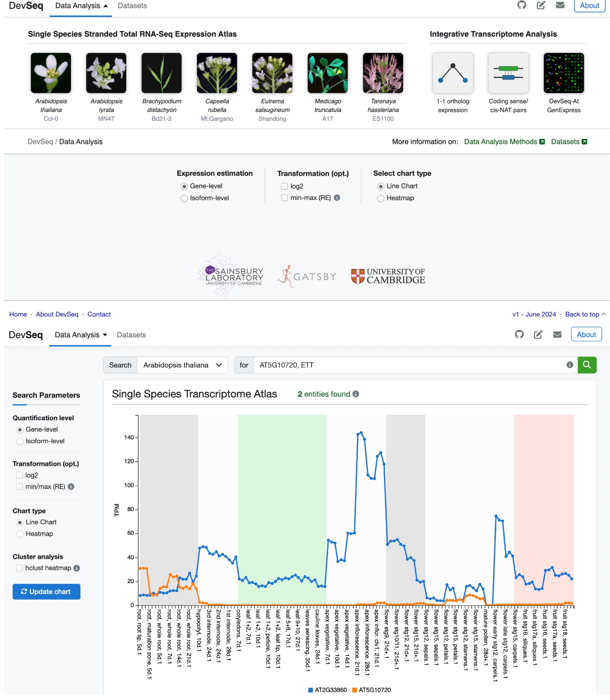Select Heatmap radio under Chart type sidebar
This screenshot has width=610, height=700.
pyautogui.click(x=20, y=534)
